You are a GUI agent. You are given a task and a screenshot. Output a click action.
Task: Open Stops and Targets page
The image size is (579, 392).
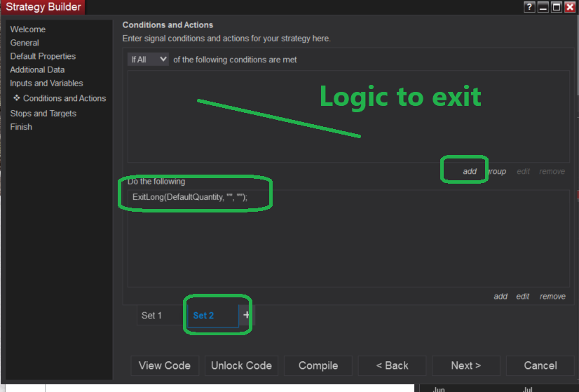click(x=43, y=114)
